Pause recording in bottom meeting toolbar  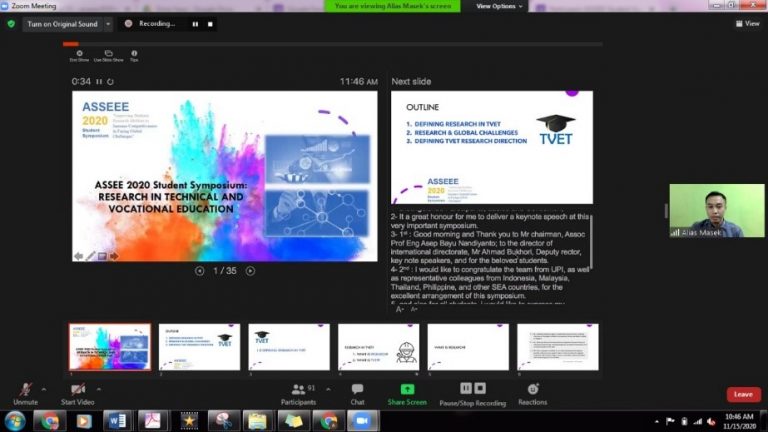click(x=466, y=388)
